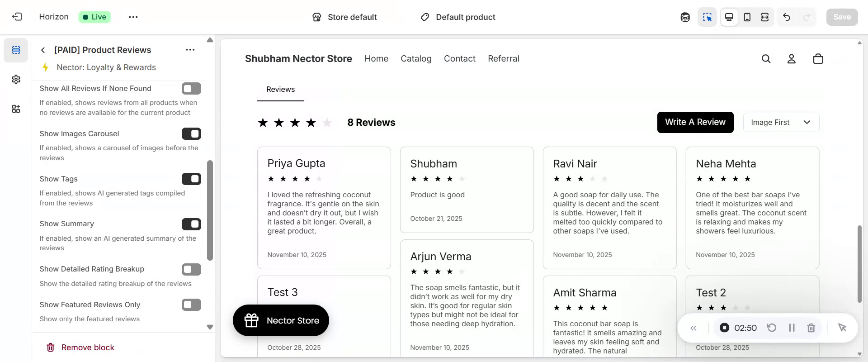The image size is (868, 362).
Task: Select the Reviews tab
Action: pyautogui.click(x=280, y=90)
